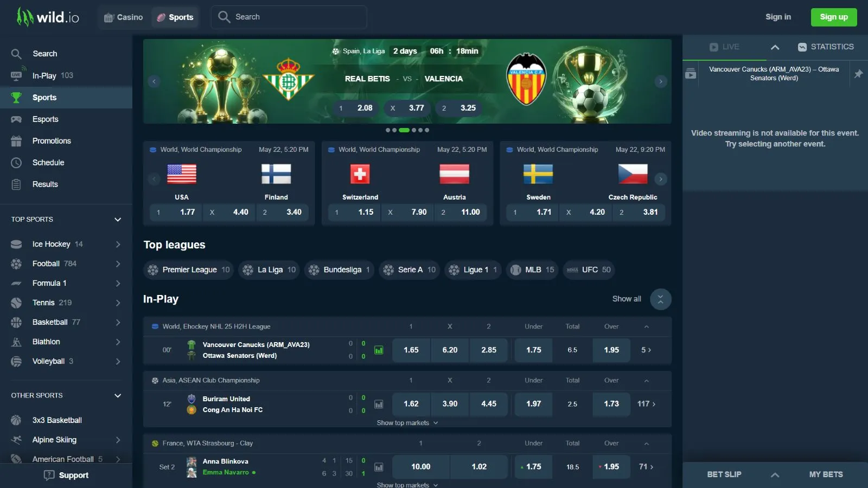Click statistics icon for Buriram United match
This screenshot has width=868, height=488.
[x=379, y=404]
